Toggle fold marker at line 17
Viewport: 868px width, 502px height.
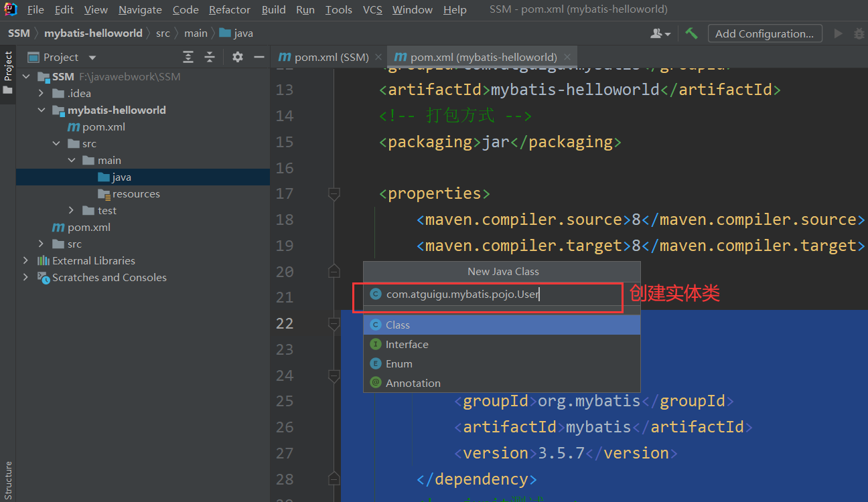point(334,193)
